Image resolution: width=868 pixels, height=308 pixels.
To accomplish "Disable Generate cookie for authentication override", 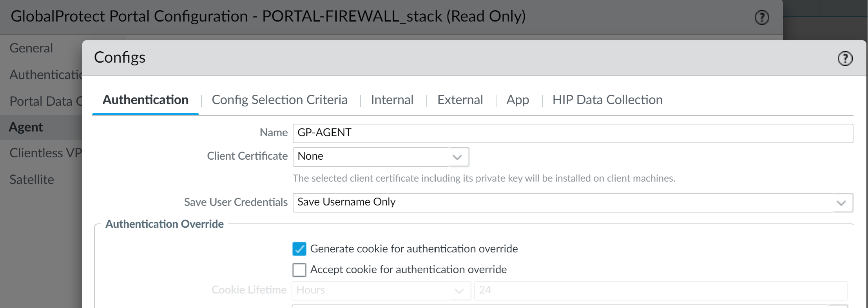I will tap(299, 249).
